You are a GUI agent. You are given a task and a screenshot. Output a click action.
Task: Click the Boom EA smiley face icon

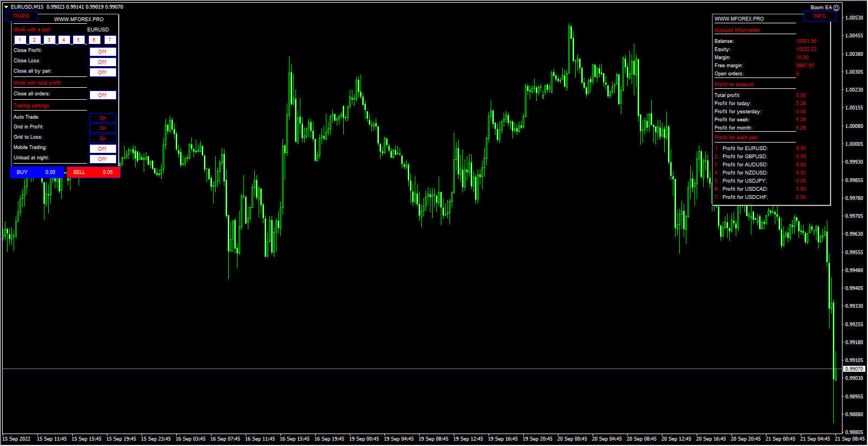[x=836, y=8]
